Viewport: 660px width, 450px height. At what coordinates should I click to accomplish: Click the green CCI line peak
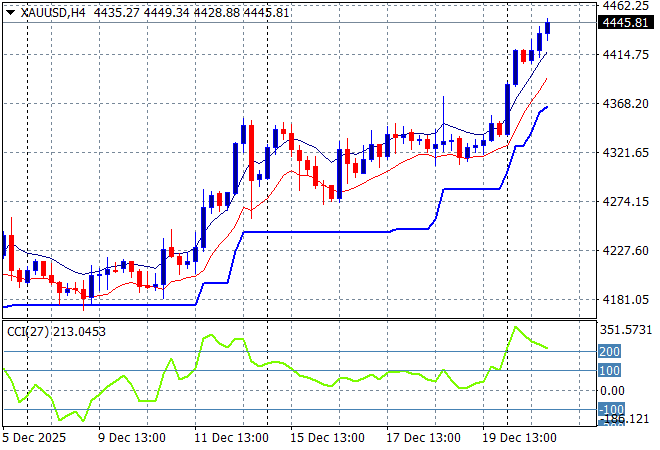tap(516, 327)
